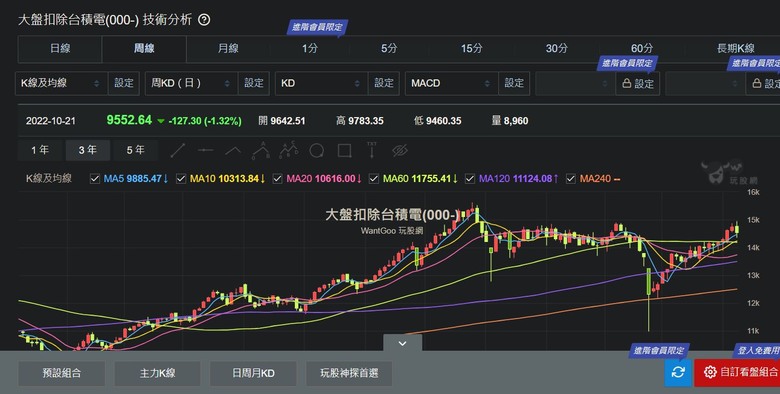
Task: Click 設定 next to MACD dropdown
Action: pos(514,83)
